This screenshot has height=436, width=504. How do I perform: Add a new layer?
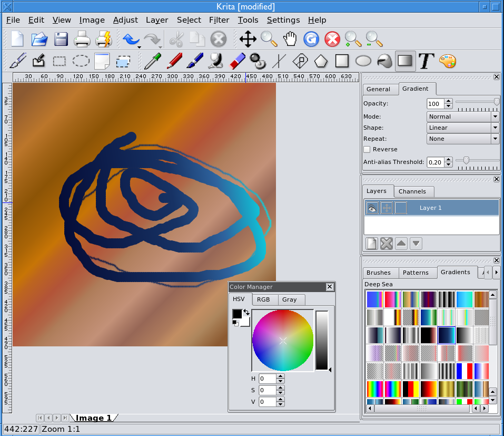pos(372,244)
